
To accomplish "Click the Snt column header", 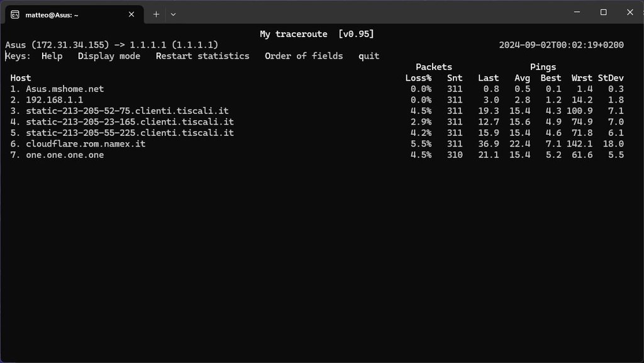I will 455,78.
